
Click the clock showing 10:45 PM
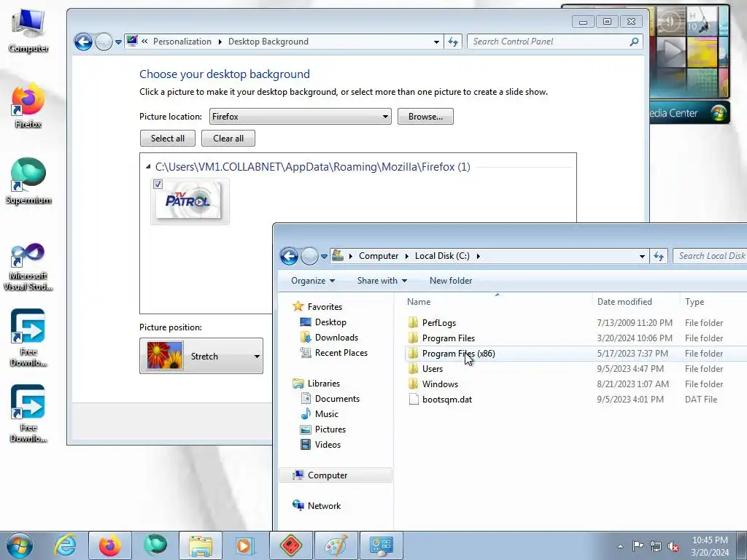[710, 540]
